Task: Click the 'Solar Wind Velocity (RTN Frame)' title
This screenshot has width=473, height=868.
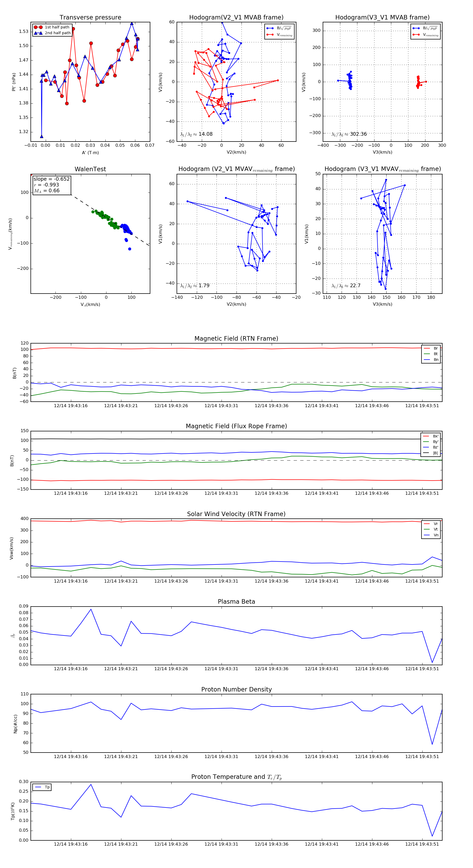Action: pos(236,514)
